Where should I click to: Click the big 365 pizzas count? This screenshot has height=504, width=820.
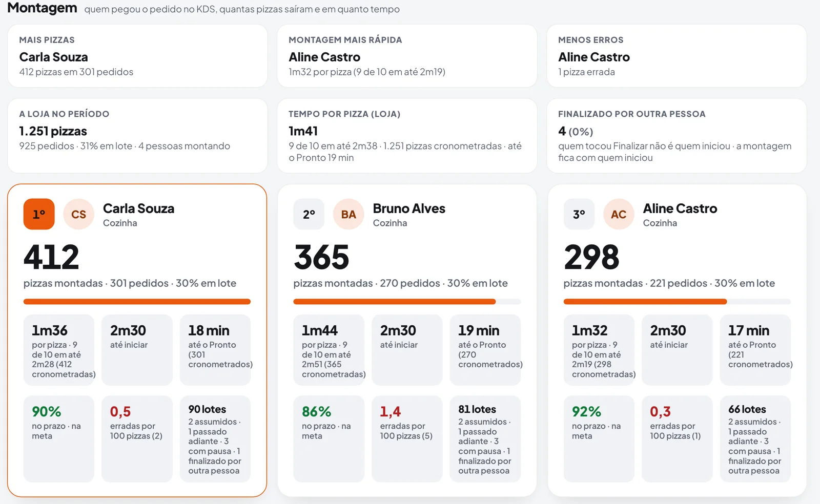tap(321, 257)
